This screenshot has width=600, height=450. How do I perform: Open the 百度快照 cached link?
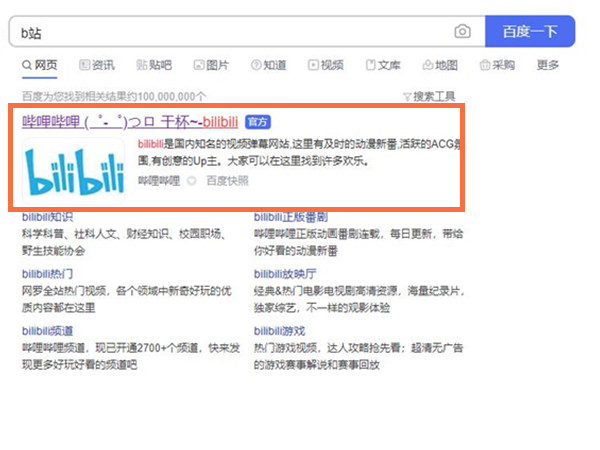click(x=228, y=181)
